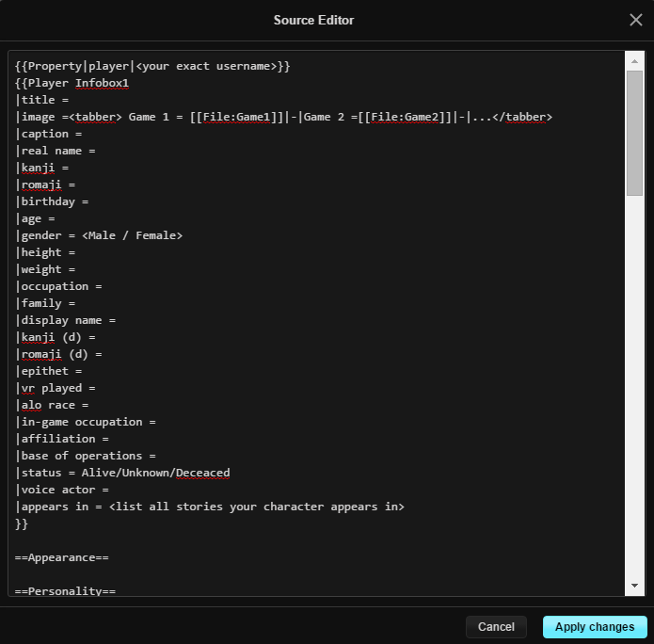Click the '|romaji (d) =' line

pyautogui.click(x=58, y=354)
